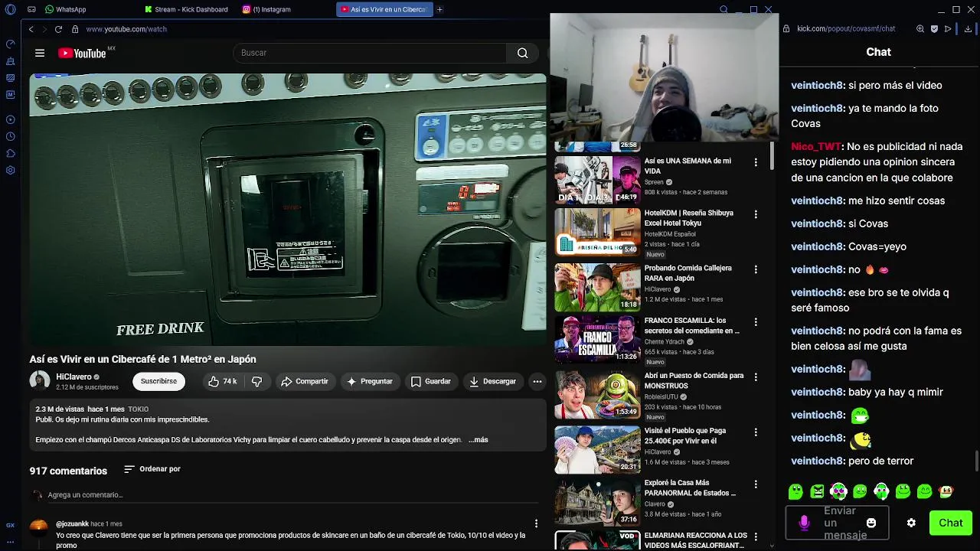Open Exploré la Casa Más PARANORMAL thumbnail
980x551 pixels.
pyautogui.click(x=597, y=502)
